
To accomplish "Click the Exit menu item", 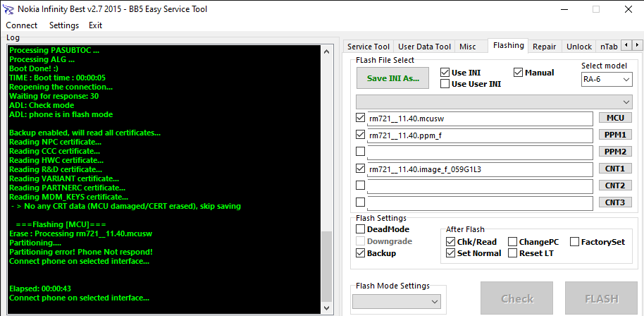I will pos(95,25).
